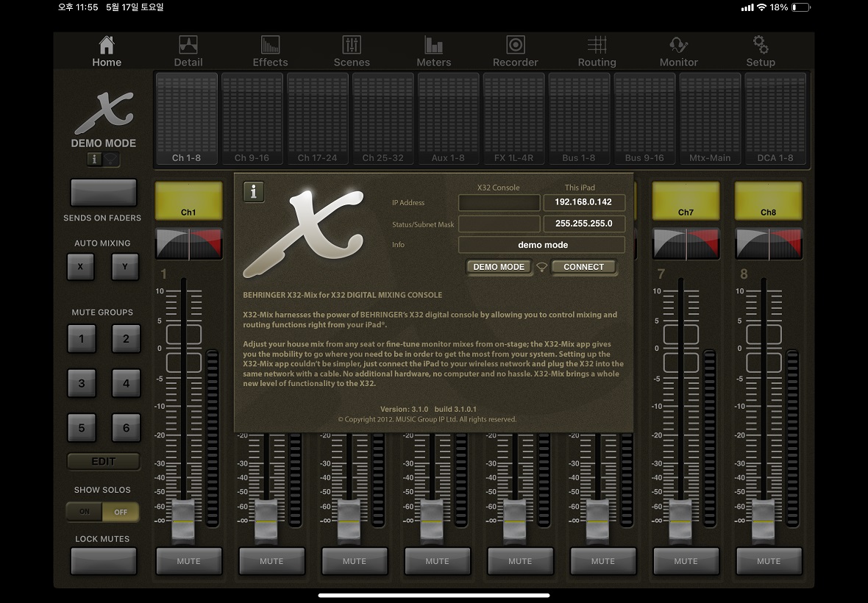The height and width of the screenshot is (603, 868).
Task: Open Ch1 dynamics curve display
Action: (x=189, y=243)
